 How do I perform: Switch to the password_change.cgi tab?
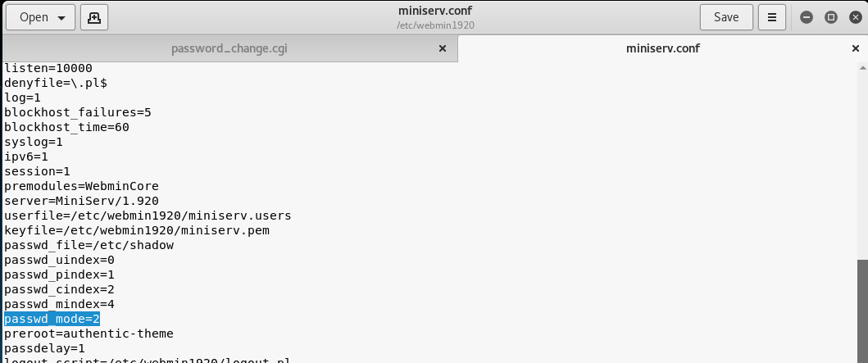(229, 48)
